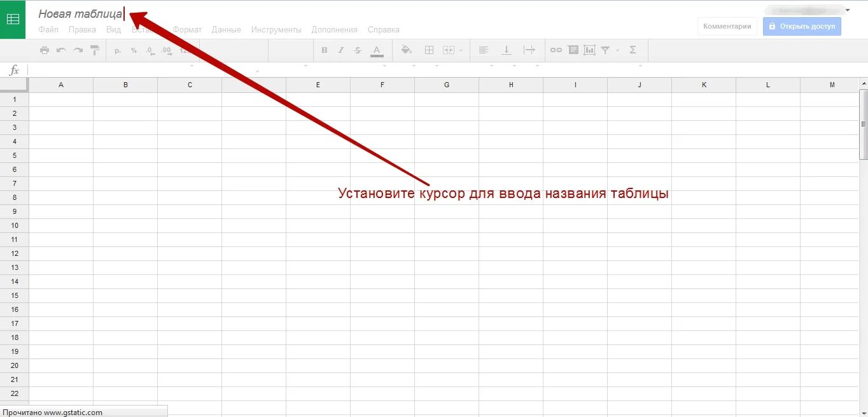Toggle italic formatting

(341, 50)
